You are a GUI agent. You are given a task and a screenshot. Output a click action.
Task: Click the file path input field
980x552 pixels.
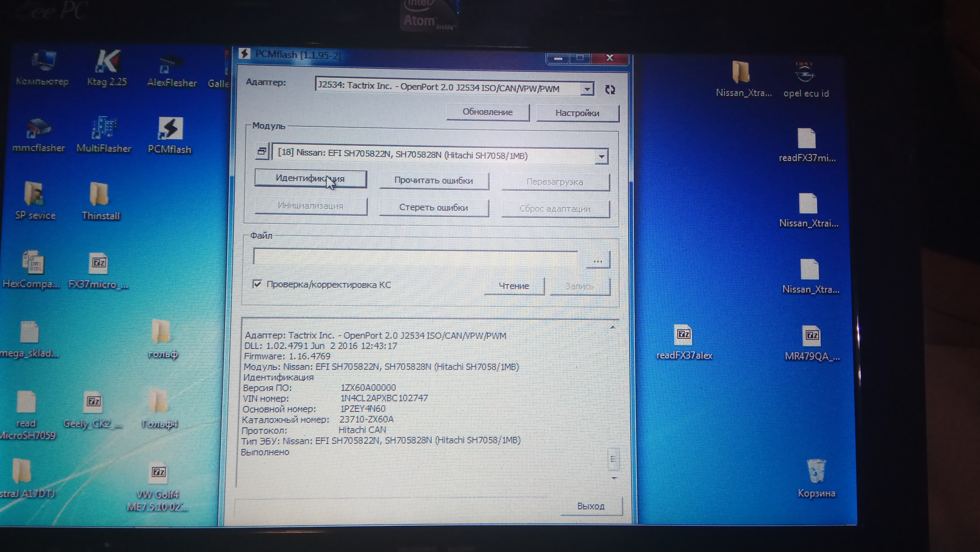click(415, 258)
